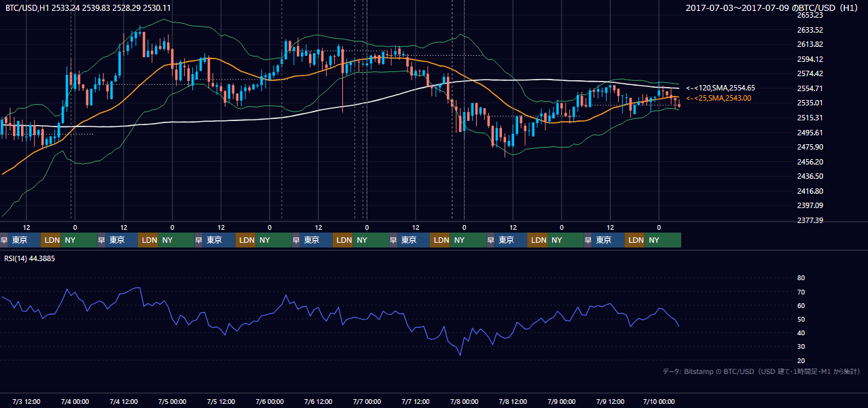The image size is (868, 408).
Task: Click the 7/7 00:00 date label
Action: coord(367,401)
